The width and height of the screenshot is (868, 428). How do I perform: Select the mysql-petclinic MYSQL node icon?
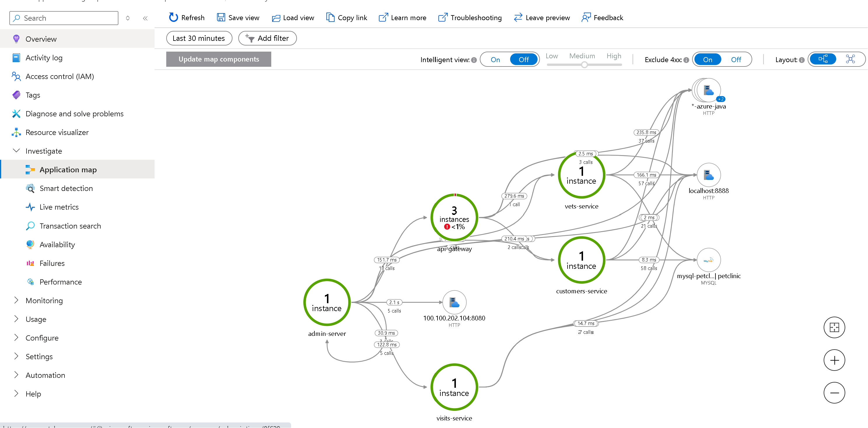[x=709, y=260]
